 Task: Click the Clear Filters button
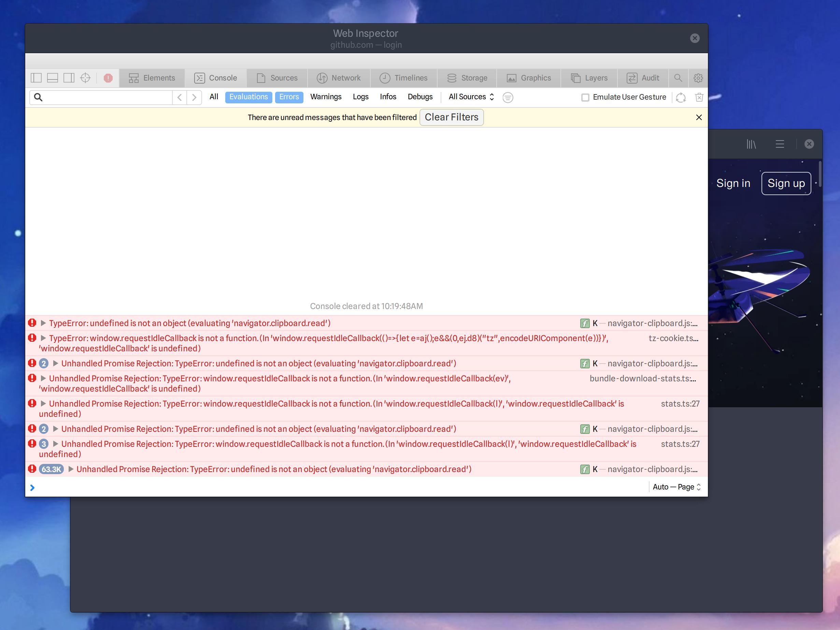[x=451, y=117]
